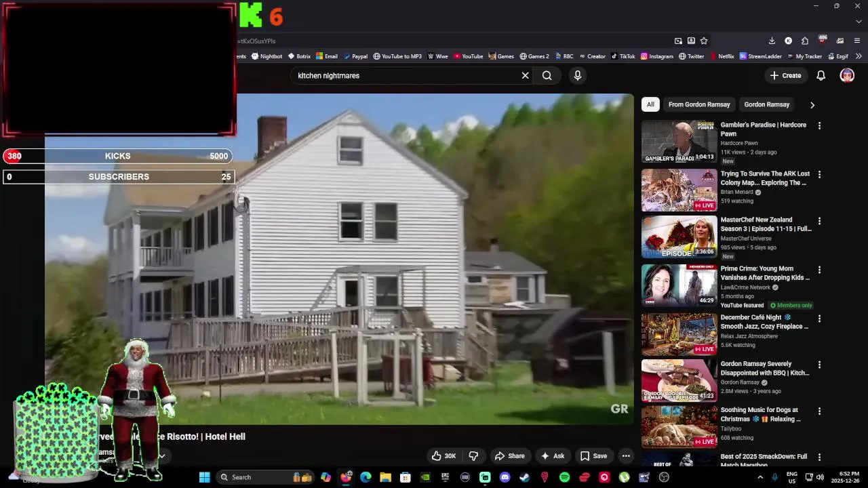This screenshot has width=868, height=488.
Task: Open Botrix bookmark
Action: click(x=299, y=56)
